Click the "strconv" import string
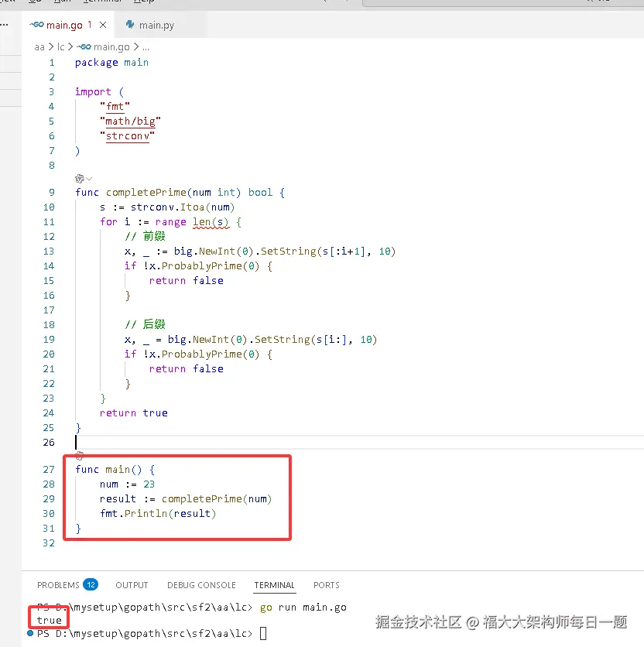The height and width of the screenshot is (647, 644). click(127, 136)
